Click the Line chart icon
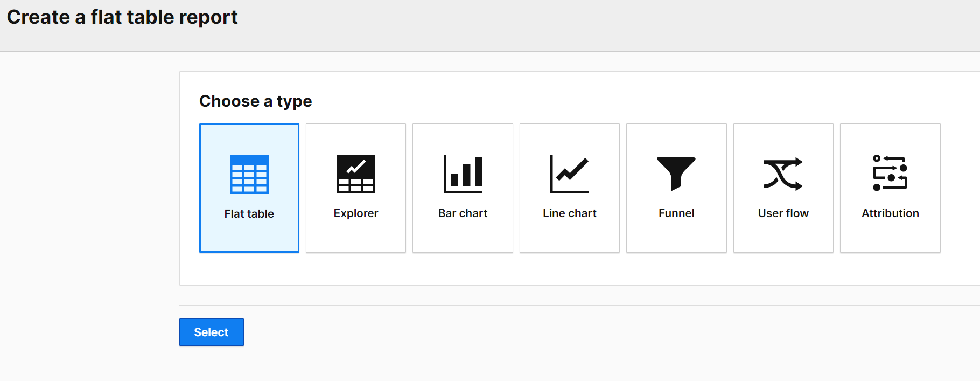 pyautogui.click(x=569, y=174)
